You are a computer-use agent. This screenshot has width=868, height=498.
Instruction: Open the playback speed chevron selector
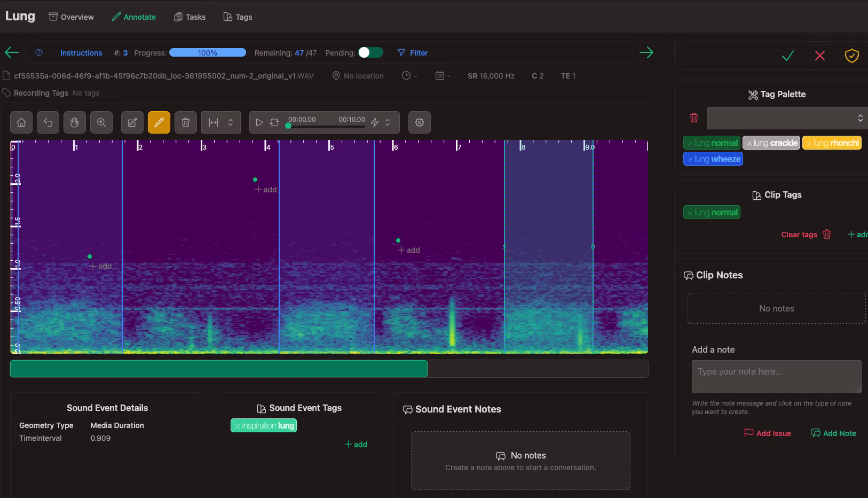pos(388,122)
